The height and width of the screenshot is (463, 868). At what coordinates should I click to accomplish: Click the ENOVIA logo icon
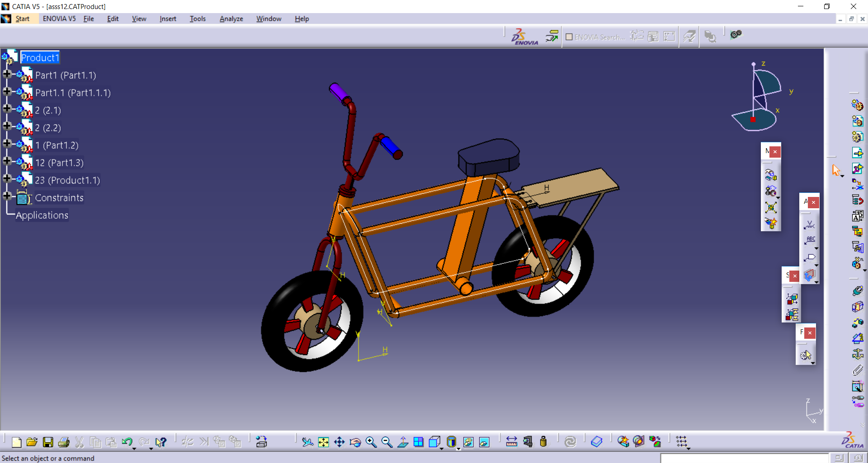524,37
